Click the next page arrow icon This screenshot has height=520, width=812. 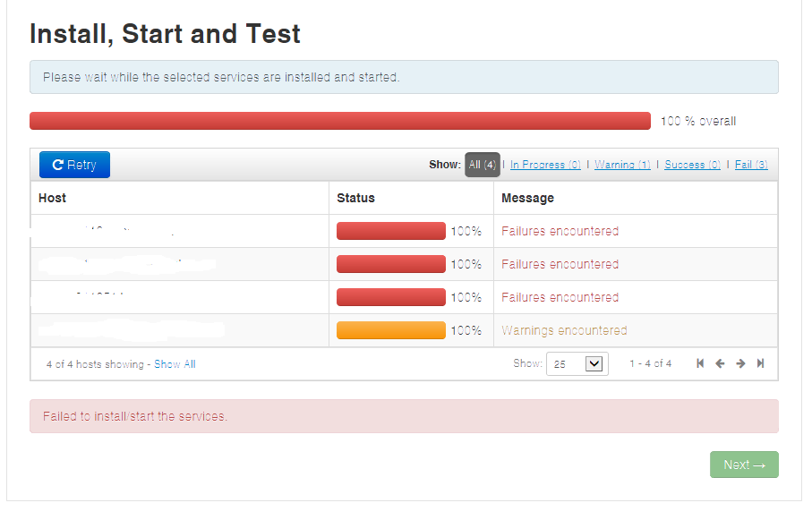(x=740, y=363)
